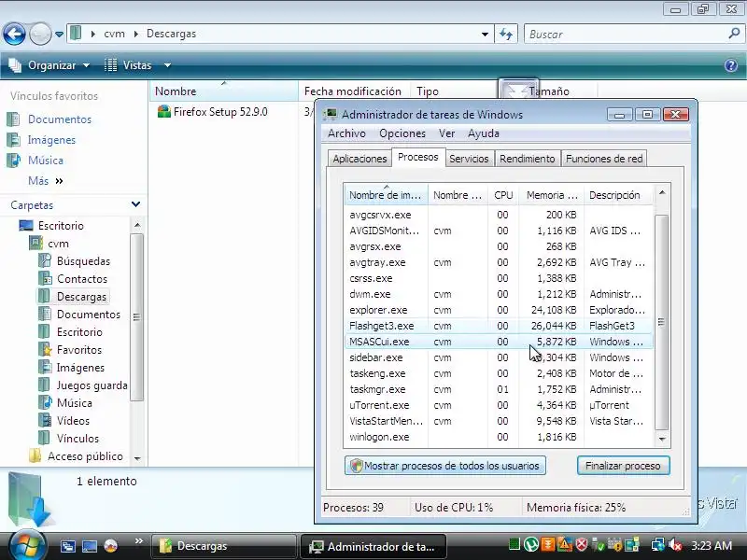The height and width of the screenshot is (560, 747).
Task: Select avgtray.exe process row
Action: tap(499, 262)
